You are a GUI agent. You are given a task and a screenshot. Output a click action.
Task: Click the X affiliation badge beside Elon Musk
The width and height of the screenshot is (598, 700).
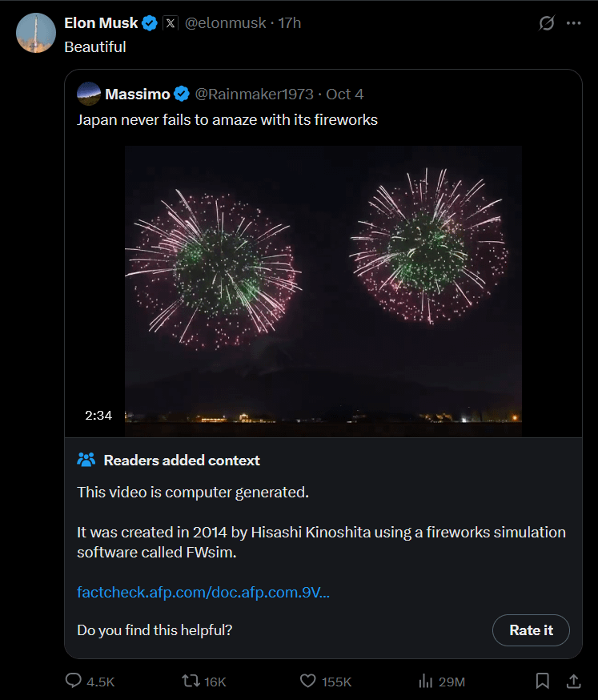[171, 23]
